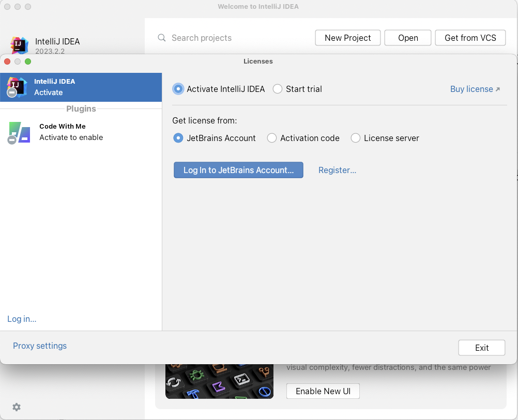Open Proxy settings
The width and height of the screenshot is (518, 420).
(x=40, y=346)
